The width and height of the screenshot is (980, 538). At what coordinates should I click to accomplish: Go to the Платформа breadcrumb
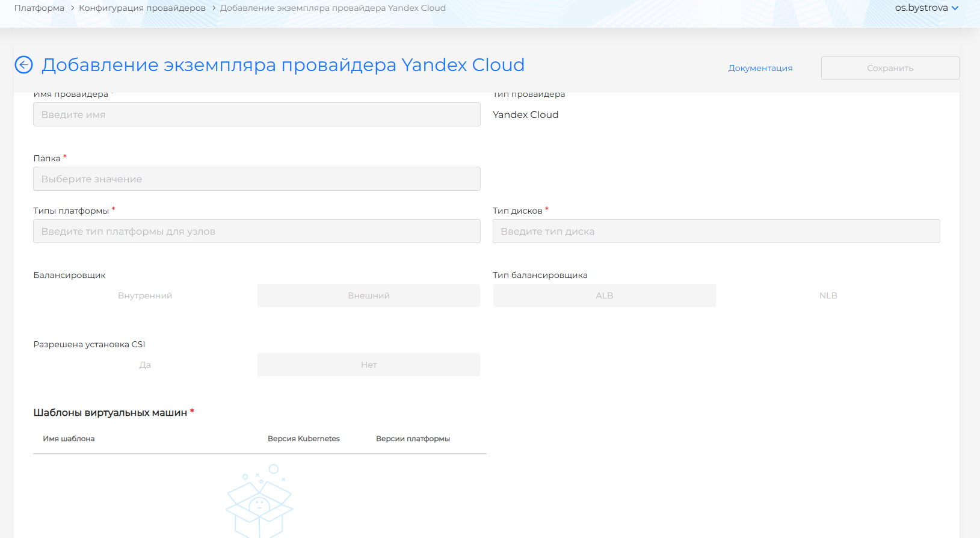click(39, 8)
